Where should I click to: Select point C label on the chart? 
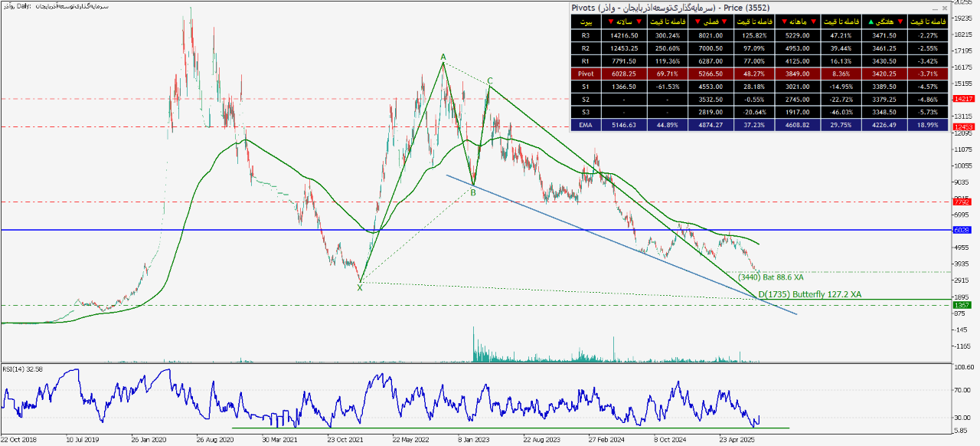pos(490,80)
